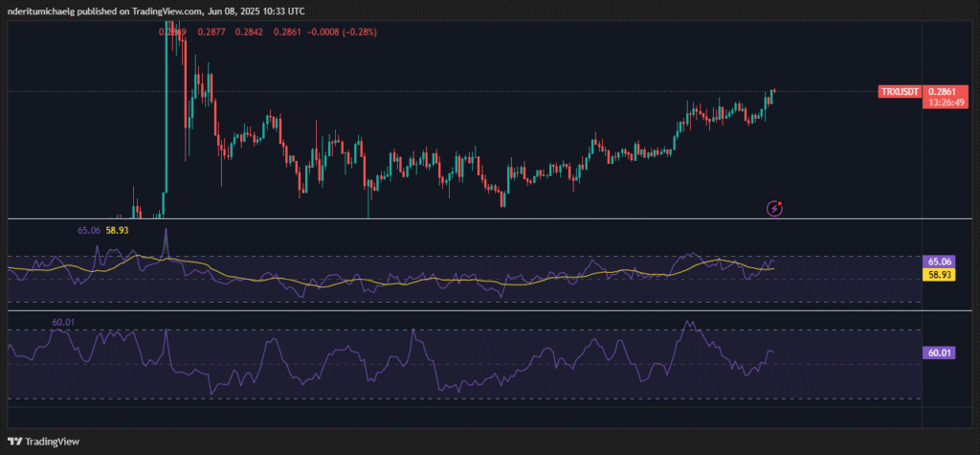Click the yellow 58.93 legend value
Screen dimensions: 980x455
pos(118,231)
